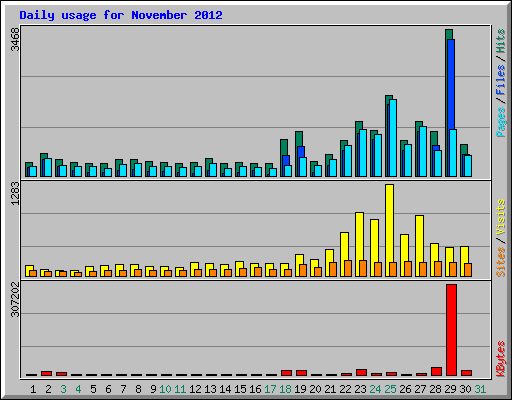This screenshot has height=400, width=512.
Task: Select the 1283 visits axis value
Action: (x=15, y=194)
